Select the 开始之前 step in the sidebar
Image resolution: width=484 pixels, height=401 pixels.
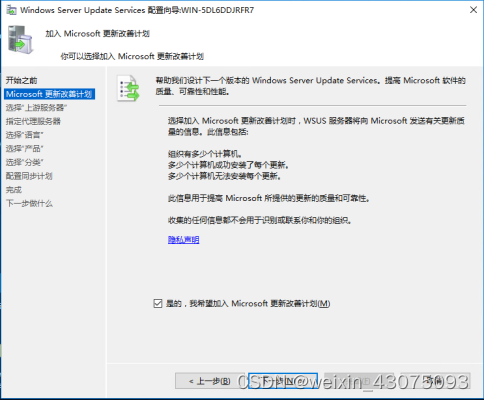[21, 80]
